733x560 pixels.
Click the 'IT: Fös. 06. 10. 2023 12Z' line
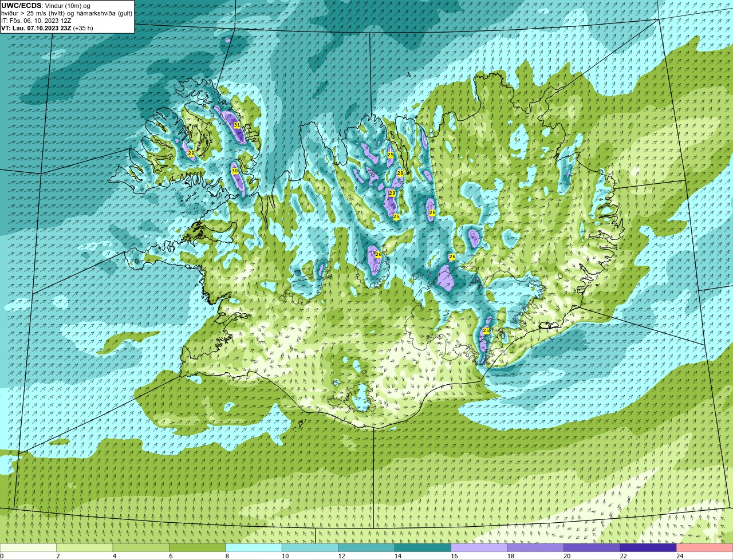(36, 21)
